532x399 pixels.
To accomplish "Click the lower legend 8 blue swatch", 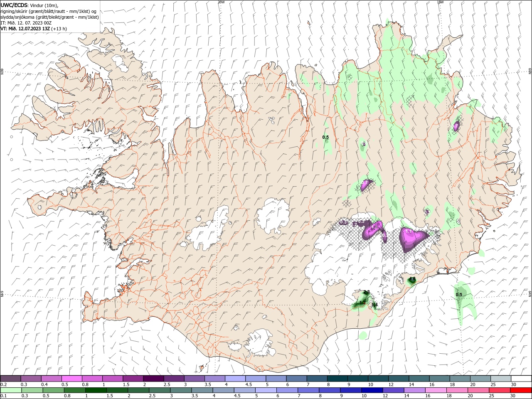I will click(329, 390).
